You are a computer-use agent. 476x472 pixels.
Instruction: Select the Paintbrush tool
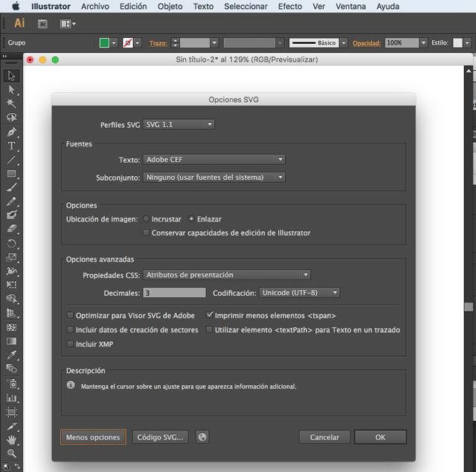pos(12,187)
